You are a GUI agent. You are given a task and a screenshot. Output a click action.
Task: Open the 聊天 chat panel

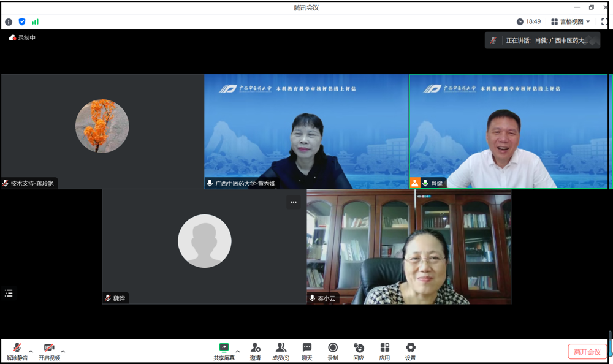[307, 352]
